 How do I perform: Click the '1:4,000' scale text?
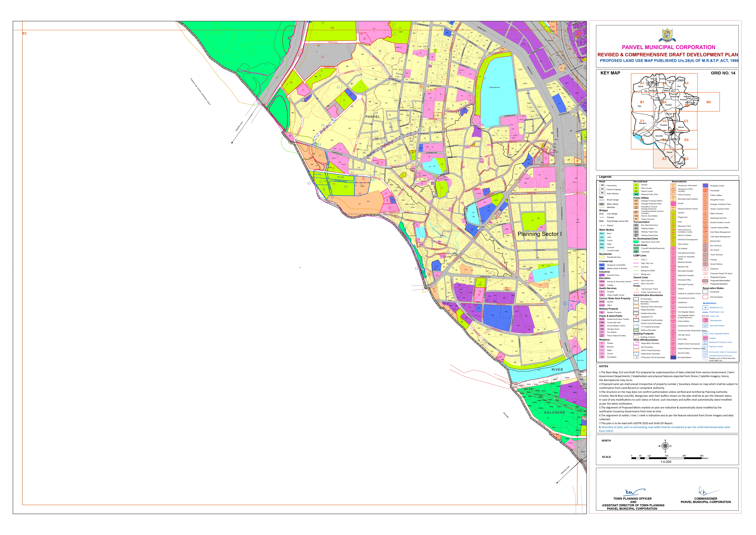pyautogui.click(x=666, y=462)
